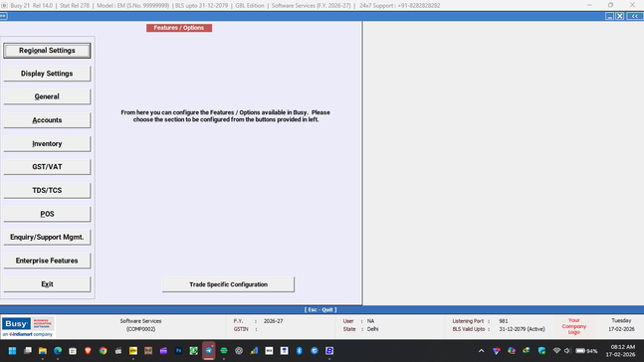The height and width of the screenshot is (362, 644).
Task: Configure GST/VAT options
Action: click(47, 167)
